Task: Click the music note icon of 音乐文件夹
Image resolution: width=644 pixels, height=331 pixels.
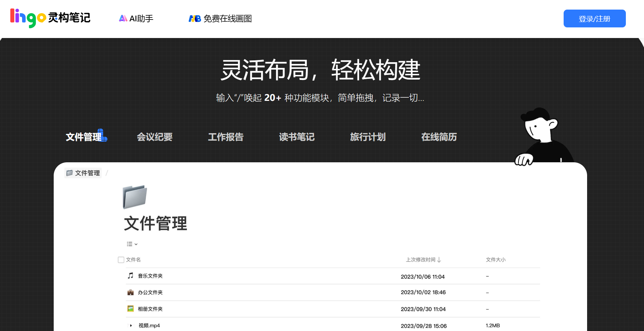Action: click(x=130, y=276)
